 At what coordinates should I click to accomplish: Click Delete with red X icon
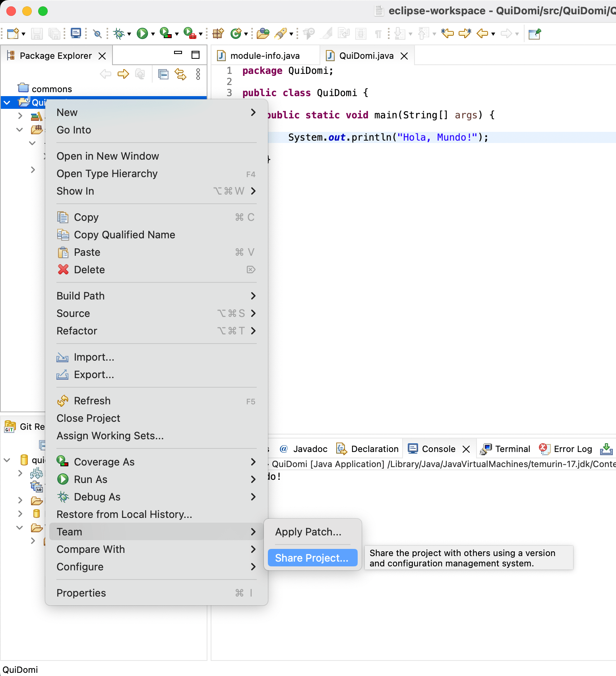157,270
